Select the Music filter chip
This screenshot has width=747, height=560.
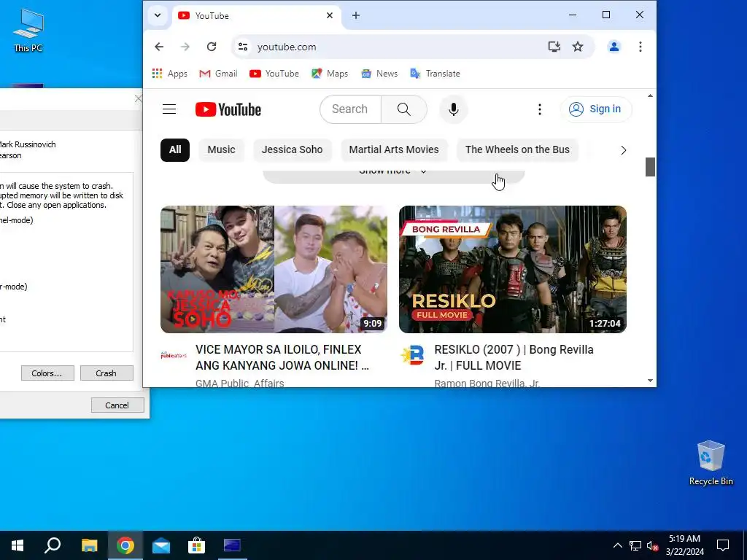[x=222, y=150]
